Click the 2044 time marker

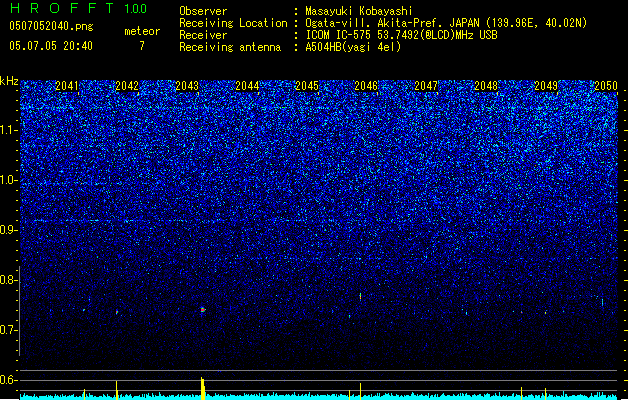click(x=247, y=86)
